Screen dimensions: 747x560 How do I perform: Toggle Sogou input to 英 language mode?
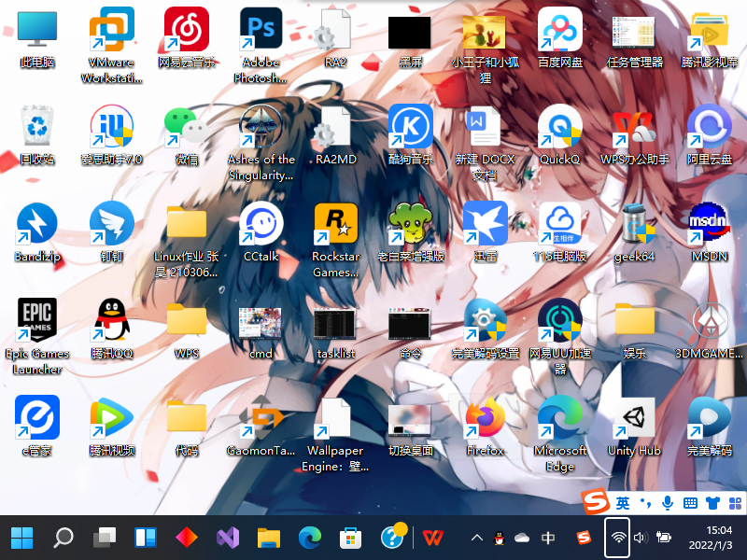[x=622, y=503]
